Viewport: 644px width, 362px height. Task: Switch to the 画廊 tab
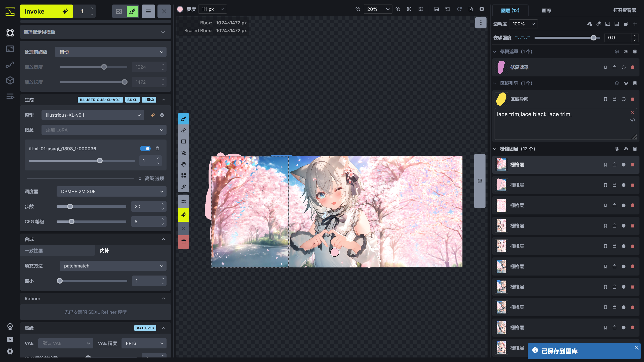(546, 11)
